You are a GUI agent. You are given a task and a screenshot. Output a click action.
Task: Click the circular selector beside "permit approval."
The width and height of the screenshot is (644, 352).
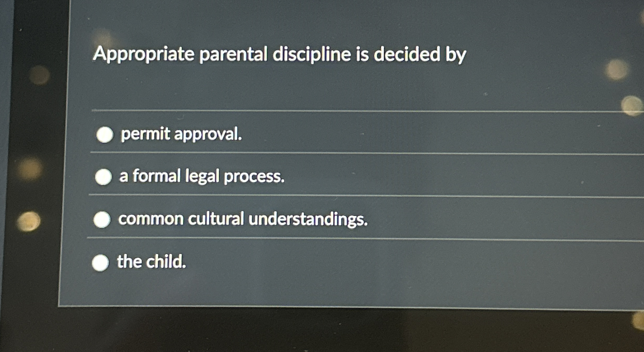point(106,135)
